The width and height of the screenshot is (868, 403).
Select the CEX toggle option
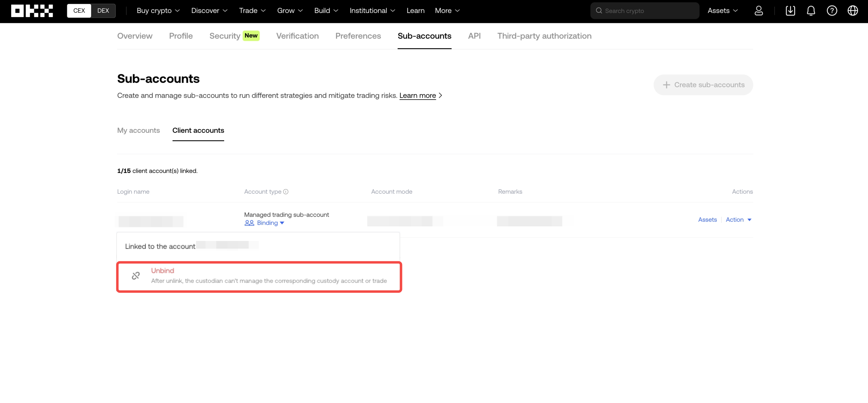click(79, 11)
